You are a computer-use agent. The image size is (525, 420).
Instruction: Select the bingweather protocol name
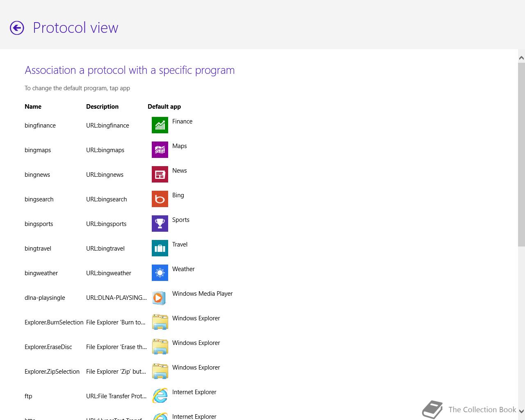point(41,273)
